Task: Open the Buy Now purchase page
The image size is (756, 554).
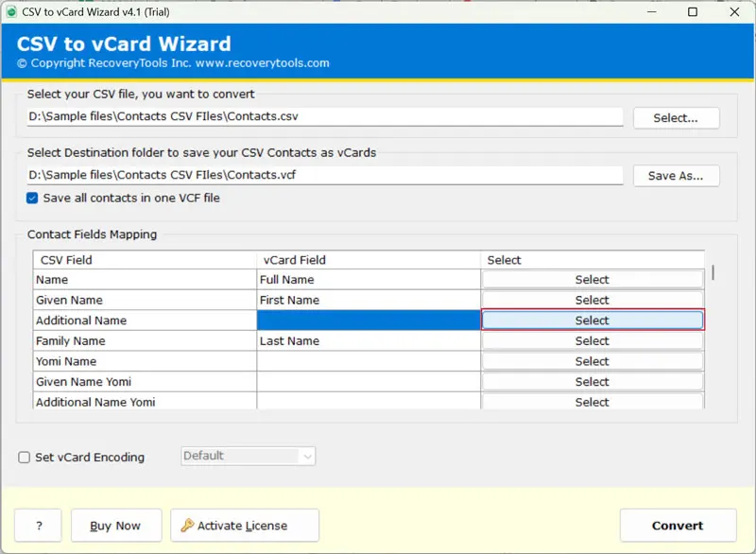Action: click(x=114, y=526)
